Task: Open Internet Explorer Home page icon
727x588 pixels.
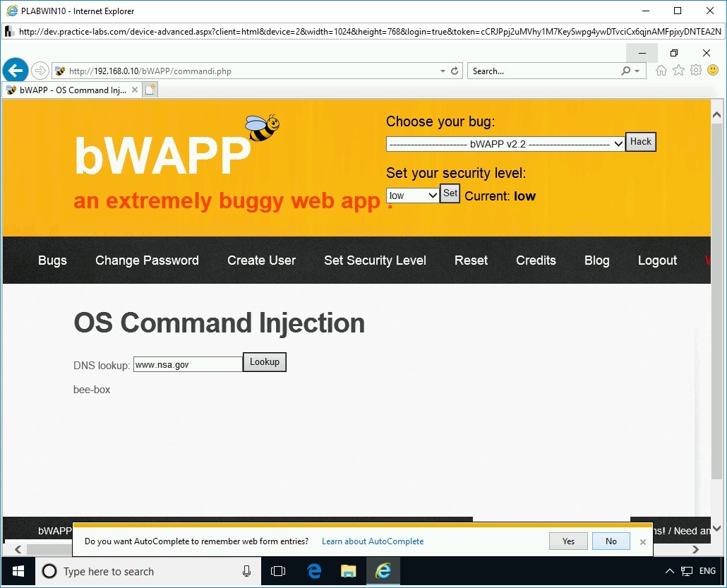Action: click(x=660, y=70)
